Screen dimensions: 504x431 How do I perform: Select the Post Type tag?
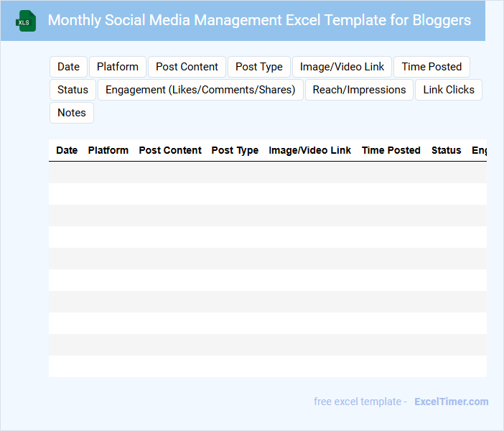click(x=259, y=67)
